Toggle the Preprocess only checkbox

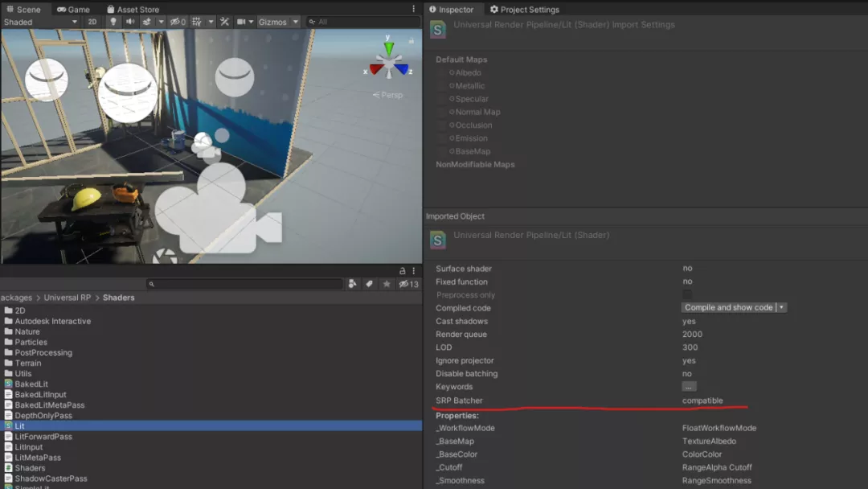coord(687,295)
